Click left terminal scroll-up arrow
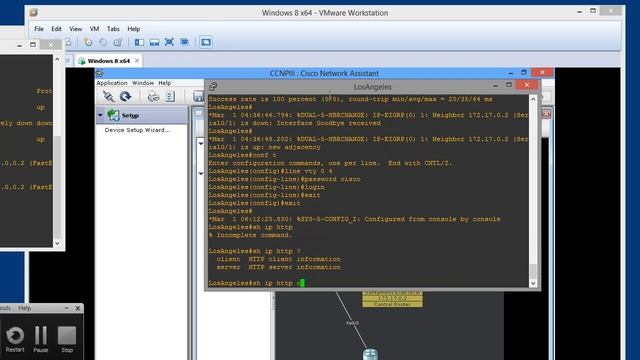This screenshot has width=640, height=360. point(57,59)
